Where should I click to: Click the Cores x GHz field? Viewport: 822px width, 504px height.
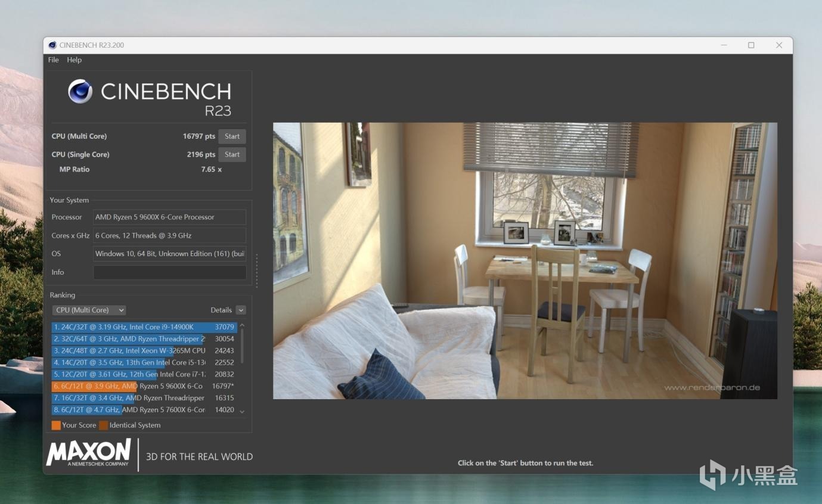tap(169, 235)
